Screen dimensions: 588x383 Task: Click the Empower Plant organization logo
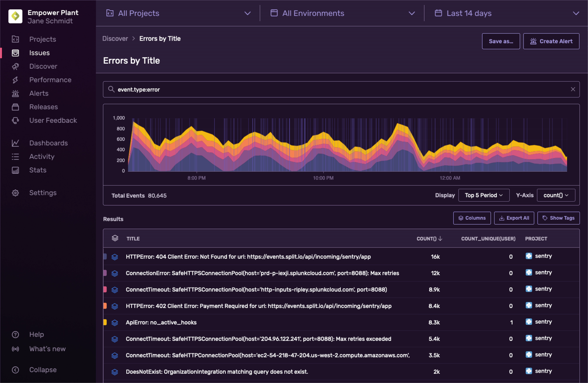[15, 16]
